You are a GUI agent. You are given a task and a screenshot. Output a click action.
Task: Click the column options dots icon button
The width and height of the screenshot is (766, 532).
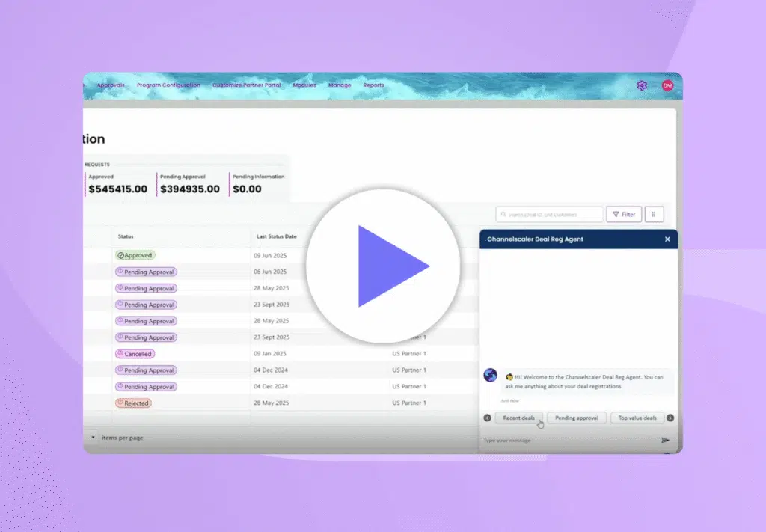654,215
